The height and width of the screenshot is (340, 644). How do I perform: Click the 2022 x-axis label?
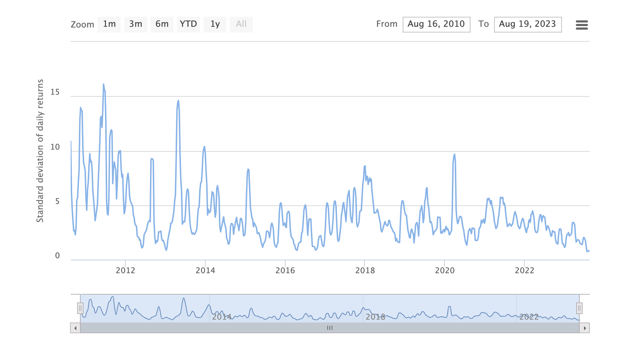click(x=524, y=270)
